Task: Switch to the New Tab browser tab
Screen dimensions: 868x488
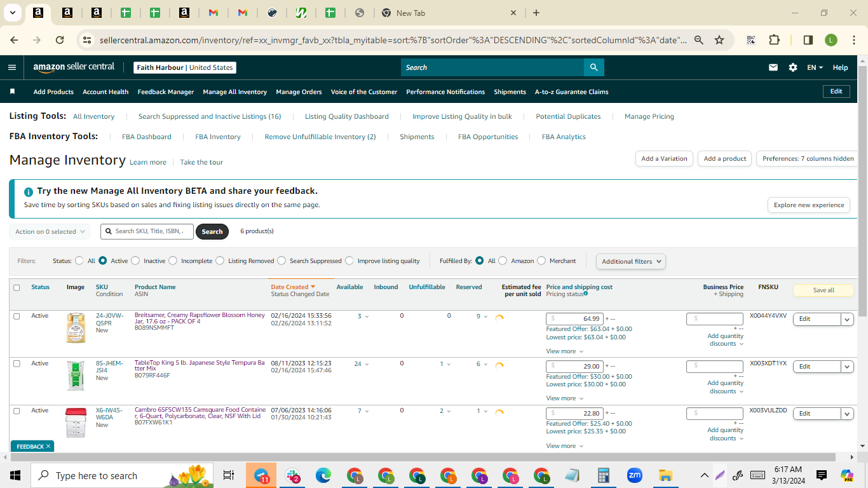Action: click(448, 13)
